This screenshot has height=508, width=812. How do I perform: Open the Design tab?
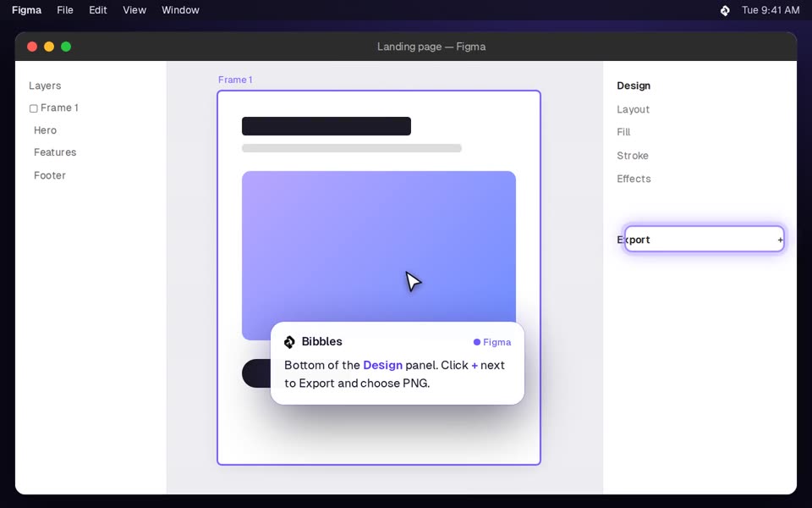click(634, 86)
